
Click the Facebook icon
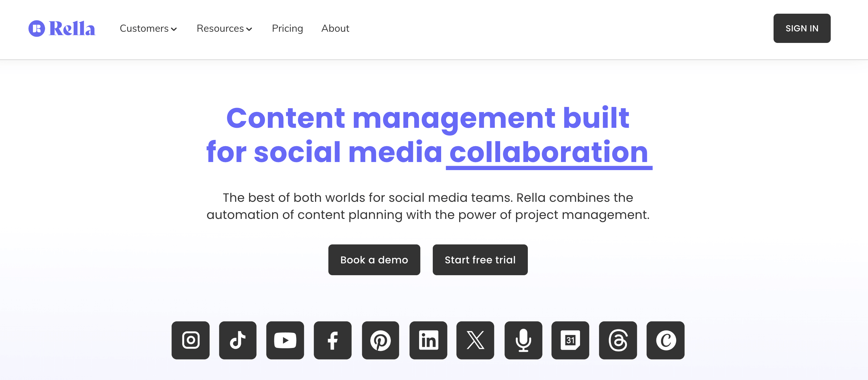click(333, 340)
